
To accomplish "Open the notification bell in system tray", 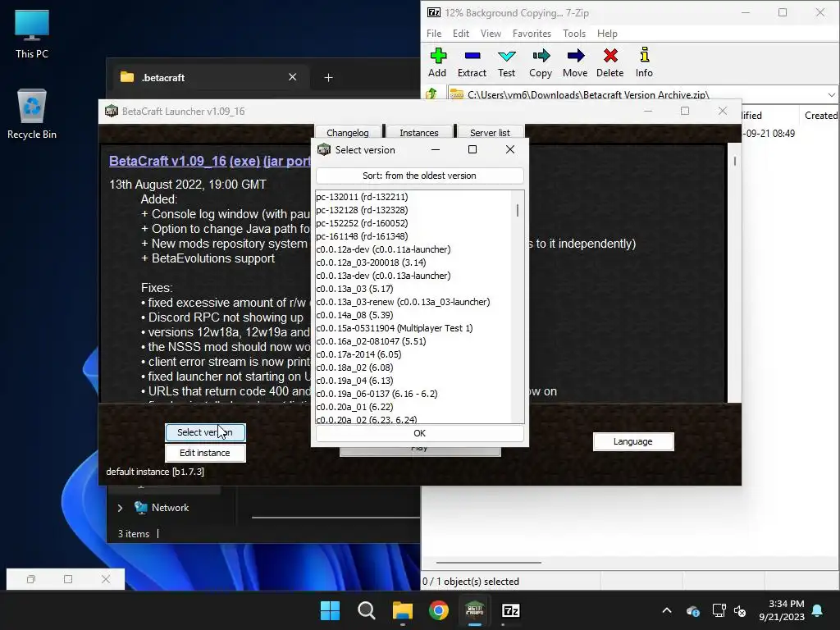I will point(818,610).
